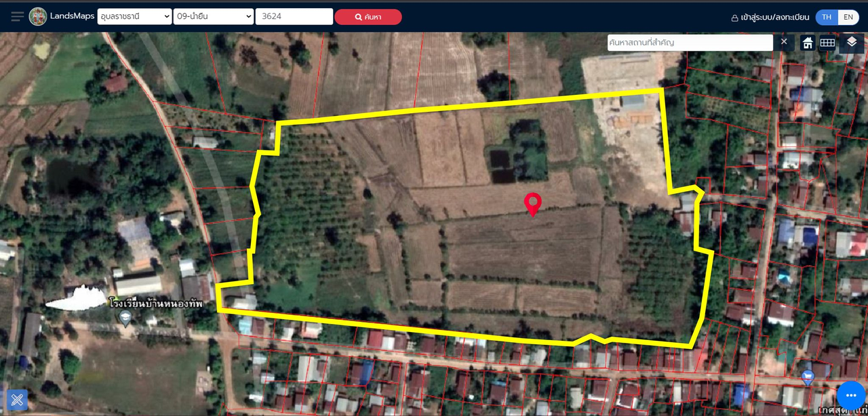Screen dimensions: 868x416
Task: Click the LandsMaps round emblem logo
Action: [38, 16]
